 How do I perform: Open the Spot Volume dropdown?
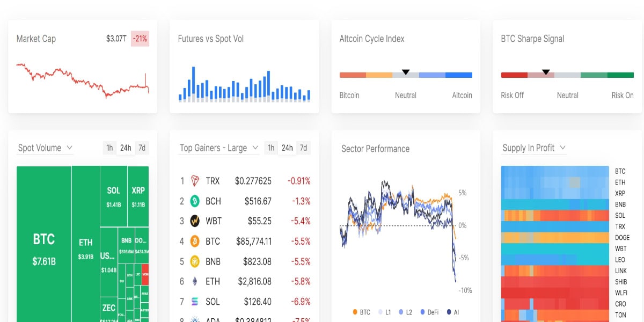(45, 148)
